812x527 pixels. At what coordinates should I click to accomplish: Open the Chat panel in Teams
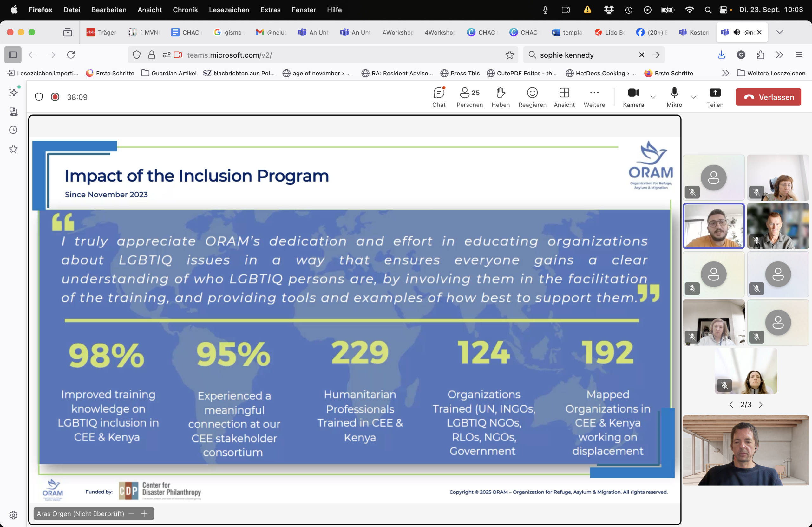coord(439,97)
